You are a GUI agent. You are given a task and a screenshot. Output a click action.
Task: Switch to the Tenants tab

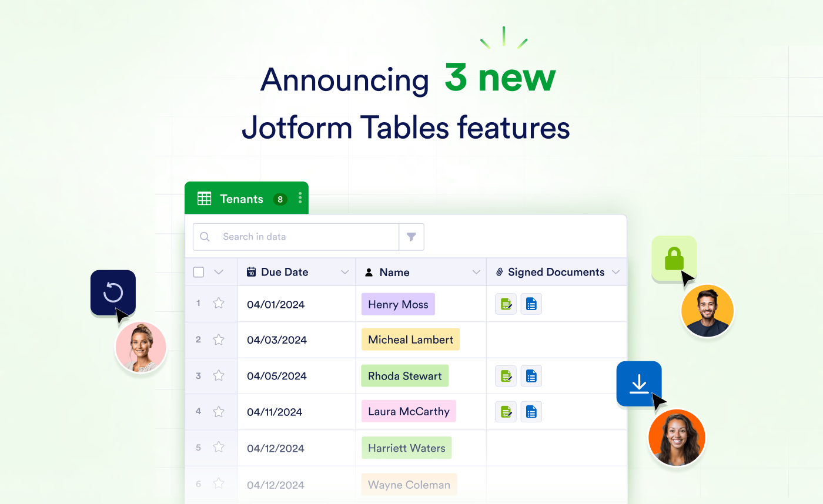(246, 198)
